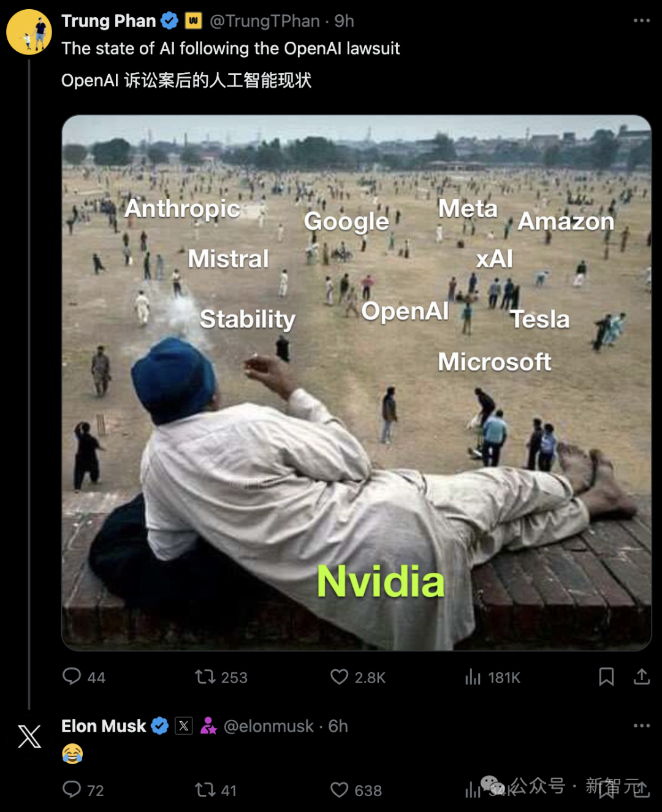
Task: Click Trung Phan's blue verified badge
Action: [x=169, y=21]
